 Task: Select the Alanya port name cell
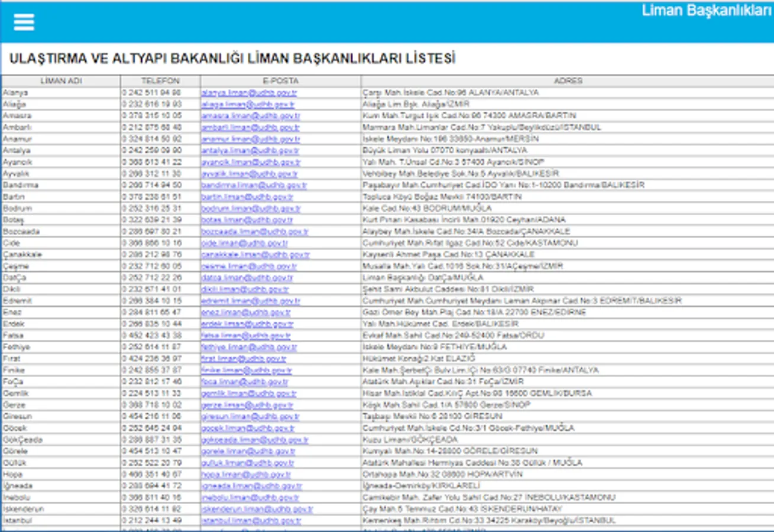tap(61, 93)
